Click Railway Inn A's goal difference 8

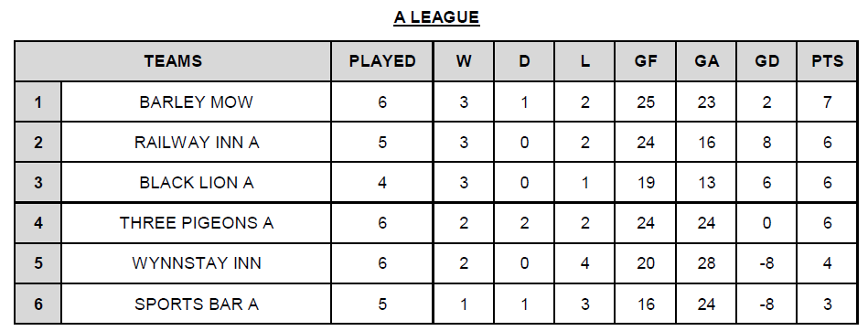(x=766, y=143)
